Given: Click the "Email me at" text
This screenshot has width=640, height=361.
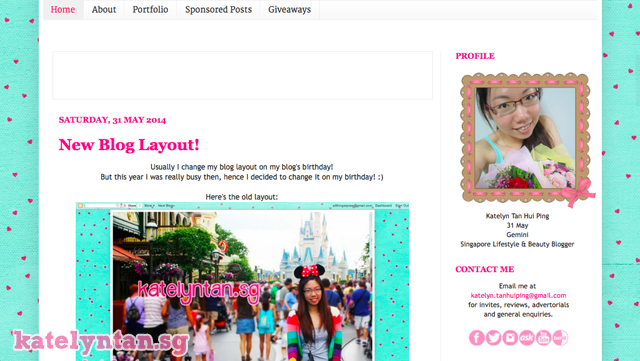Looking at the screenshot, I should point(517,286).
